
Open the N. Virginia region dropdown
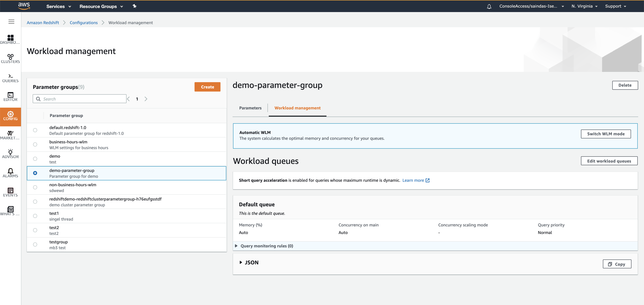(585, 6)
